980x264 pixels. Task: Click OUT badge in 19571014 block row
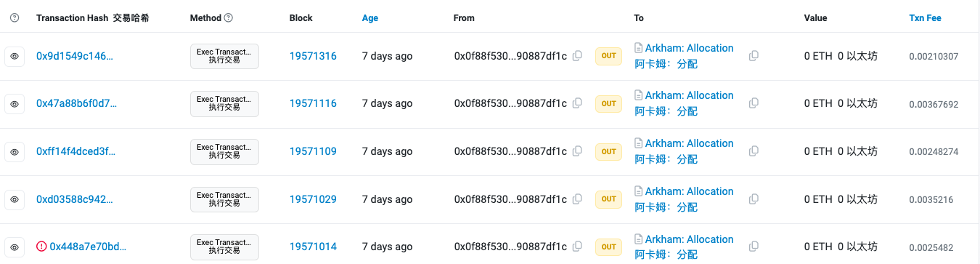(608, 247)
